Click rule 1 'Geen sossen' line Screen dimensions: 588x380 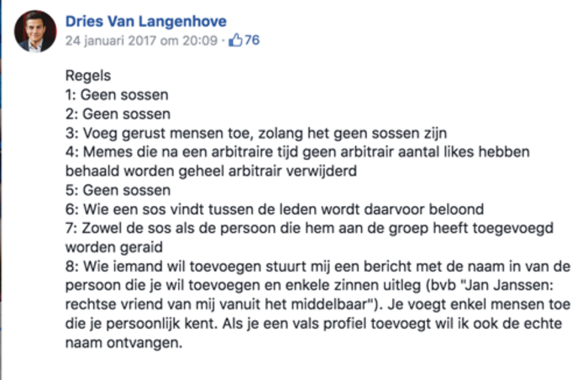point(117,95)
